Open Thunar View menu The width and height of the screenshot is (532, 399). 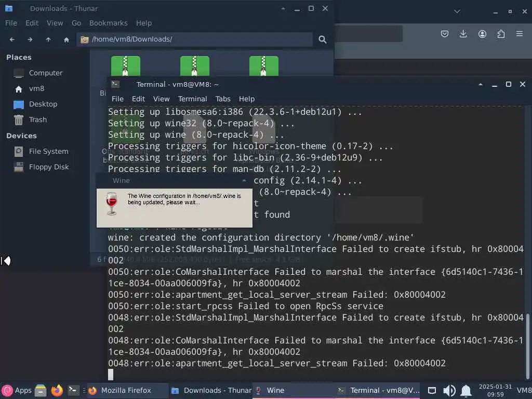[55, 23]
